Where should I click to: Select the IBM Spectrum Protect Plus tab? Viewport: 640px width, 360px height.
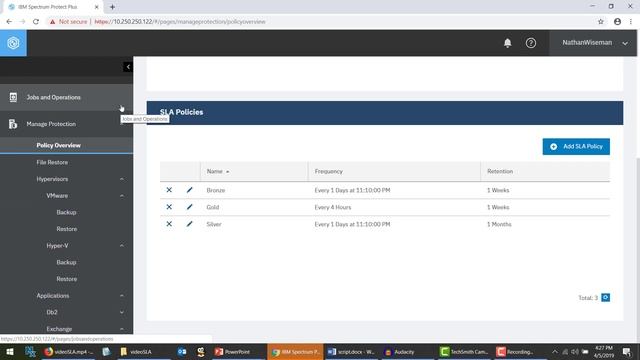53,7
